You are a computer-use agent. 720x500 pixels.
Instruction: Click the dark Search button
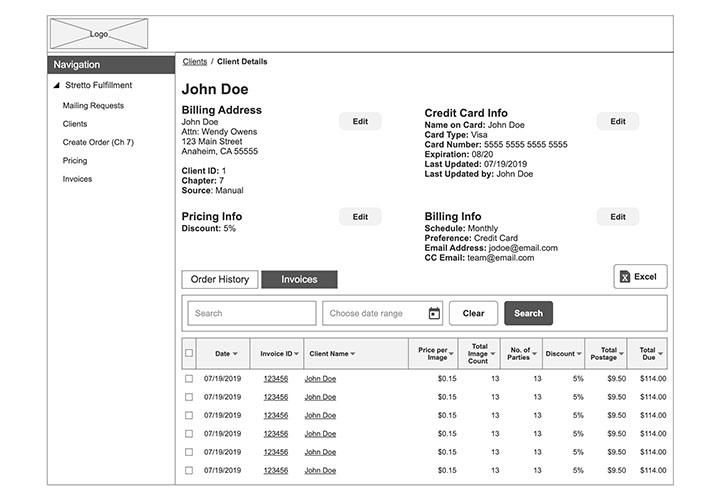coord(529,313)
